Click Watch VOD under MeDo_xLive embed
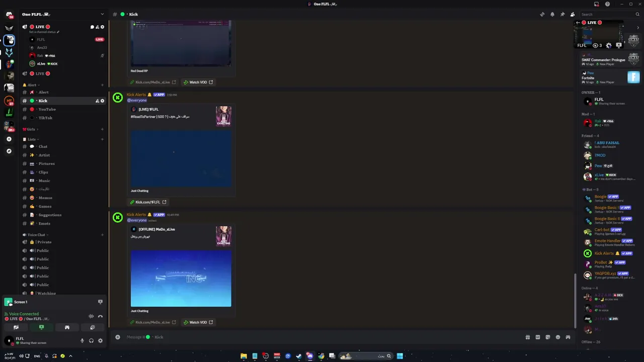 198,322
